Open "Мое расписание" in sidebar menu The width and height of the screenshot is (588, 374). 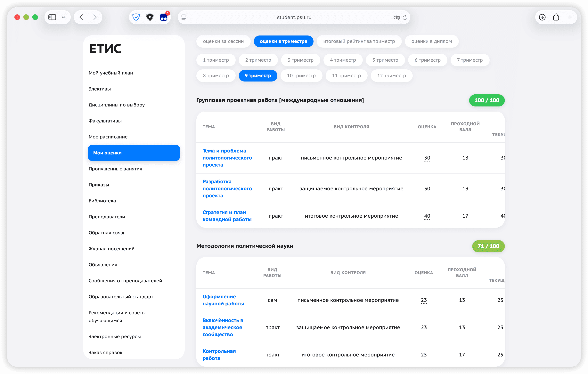[x=108, y=137]
